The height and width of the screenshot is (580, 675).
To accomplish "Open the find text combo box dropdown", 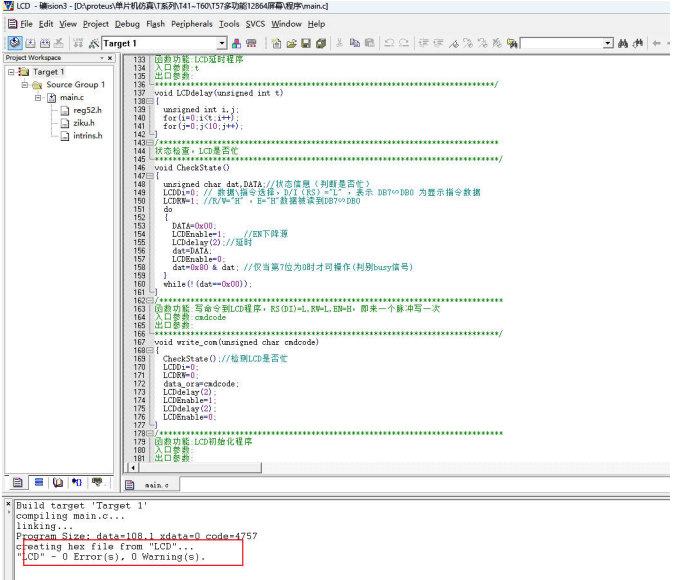I will coord(607,43).
